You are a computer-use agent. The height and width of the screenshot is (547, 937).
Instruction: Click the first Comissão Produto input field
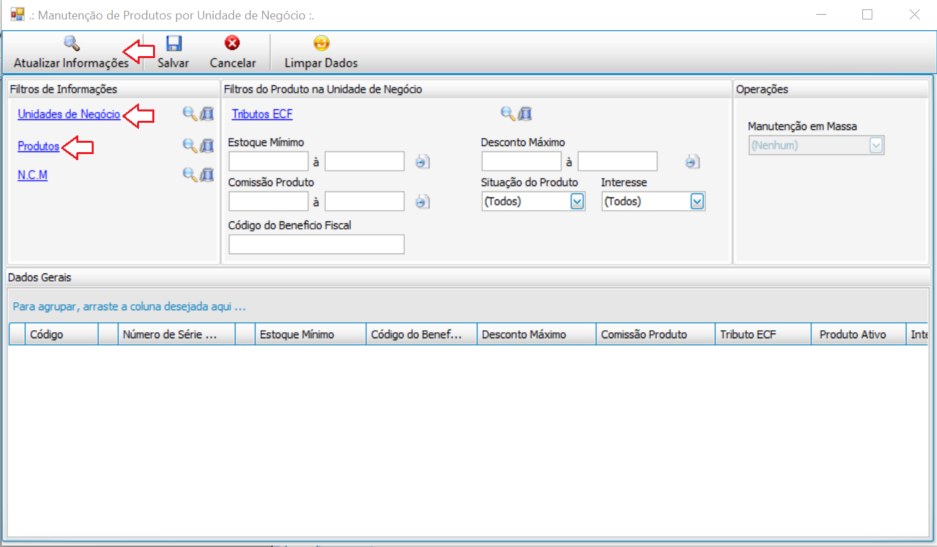pos(268,201)
